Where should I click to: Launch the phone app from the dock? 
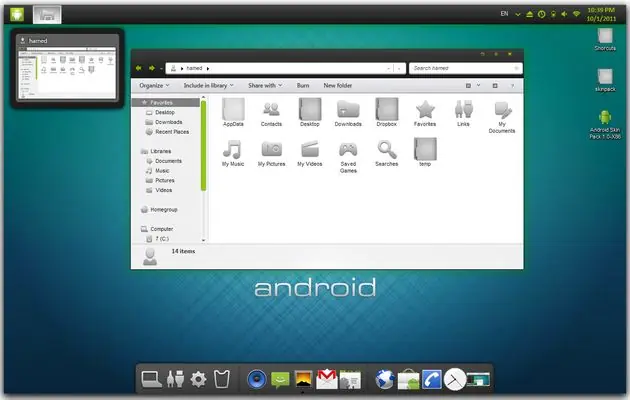click(431, 380)
